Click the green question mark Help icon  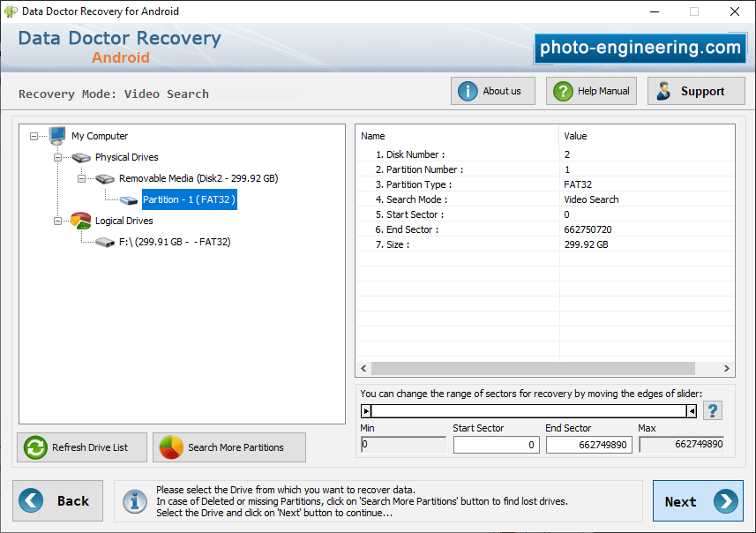(x=563, y=91)
